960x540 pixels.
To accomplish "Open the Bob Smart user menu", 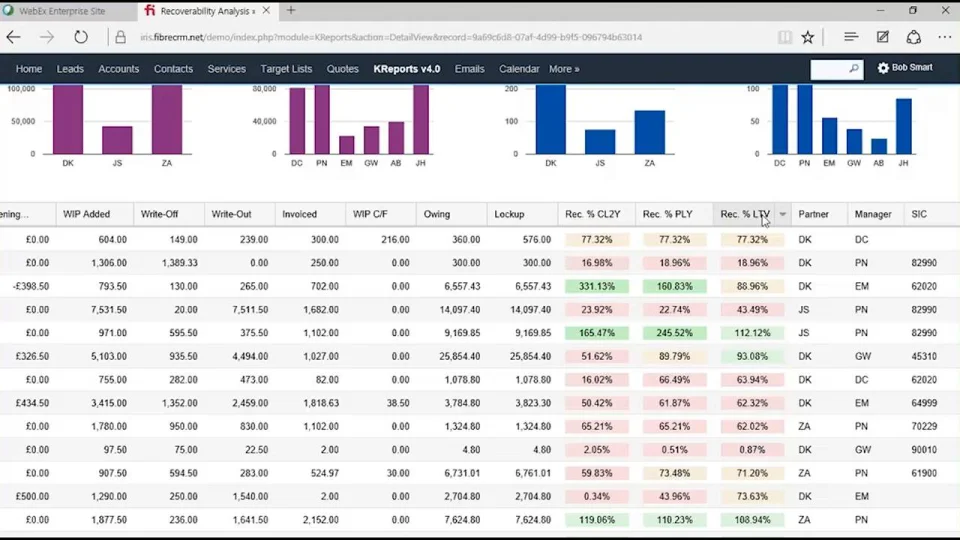I will click(912, 68).
